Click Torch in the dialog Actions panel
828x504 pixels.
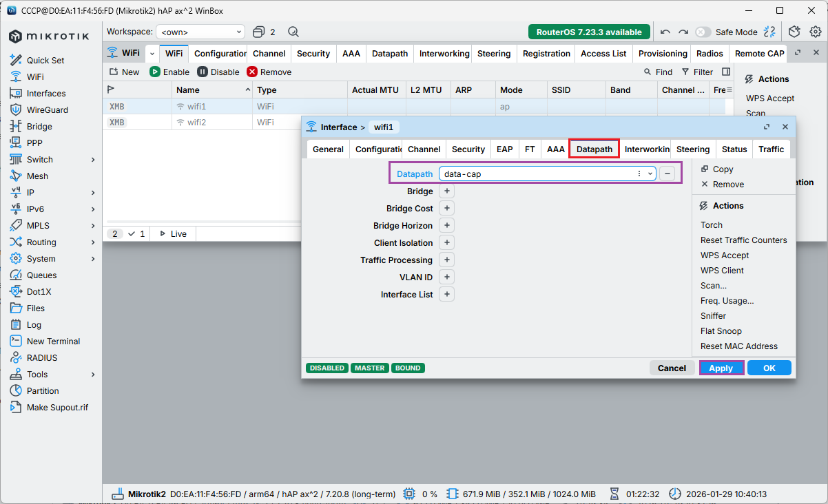712,225
